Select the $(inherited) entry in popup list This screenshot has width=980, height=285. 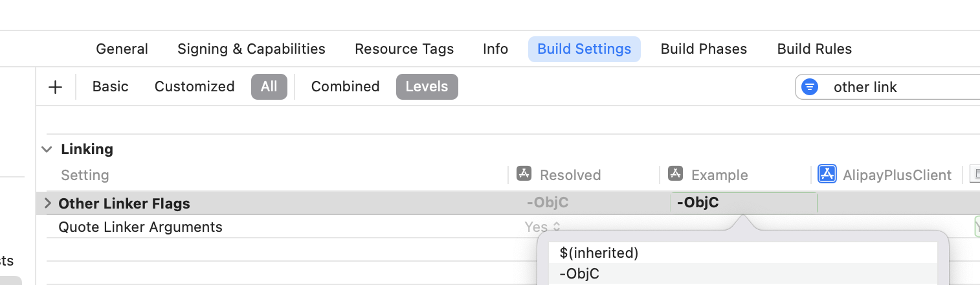pos(599,253)
